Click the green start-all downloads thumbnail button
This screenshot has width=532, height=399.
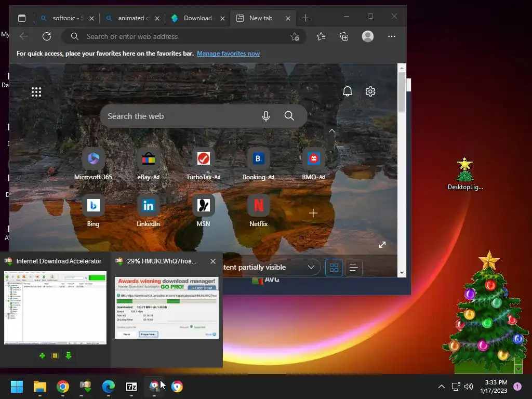[x=68, y=355]
